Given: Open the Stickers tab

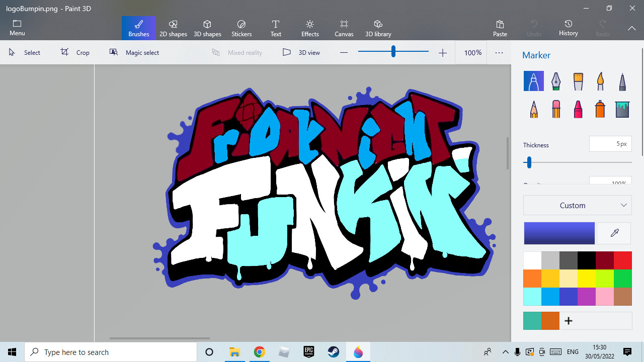Looking at the screenshot, I should (x=242, y=28).
